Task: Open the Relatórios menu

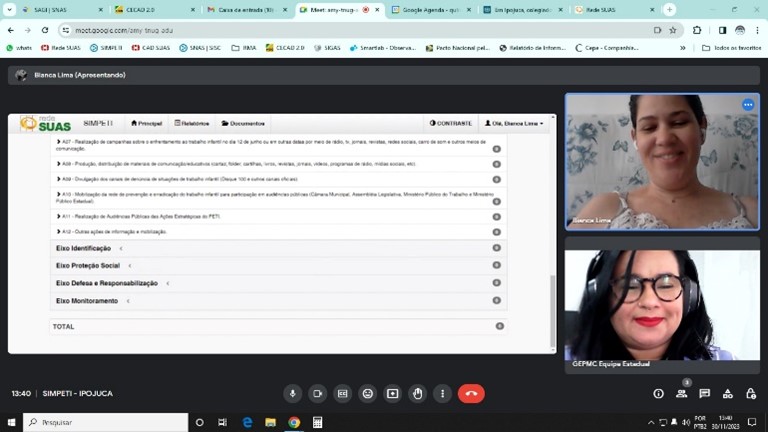Action: pos(192,123)
